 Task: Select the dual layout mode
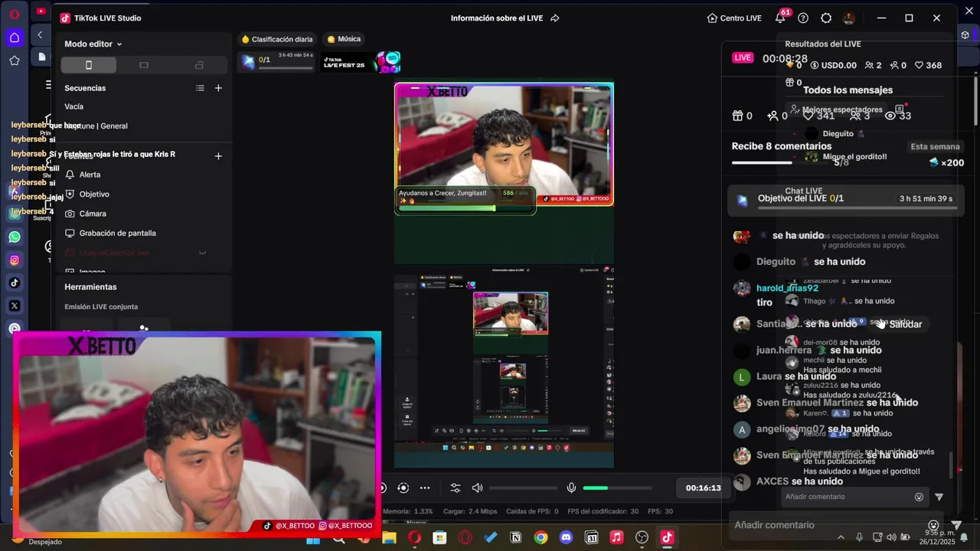coord(199,65)
